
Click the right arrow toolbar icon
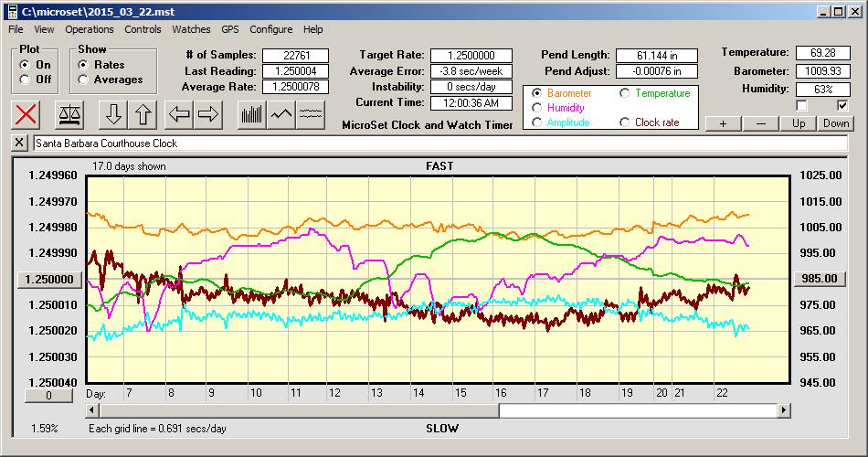coord(208,114)
